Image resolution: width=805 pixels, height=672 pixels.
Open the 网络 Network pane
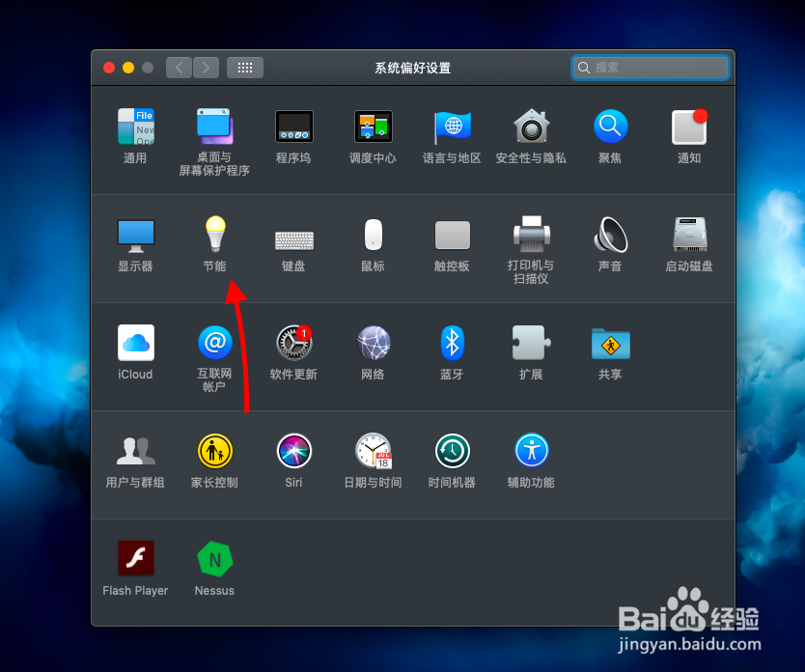point(374,343)
